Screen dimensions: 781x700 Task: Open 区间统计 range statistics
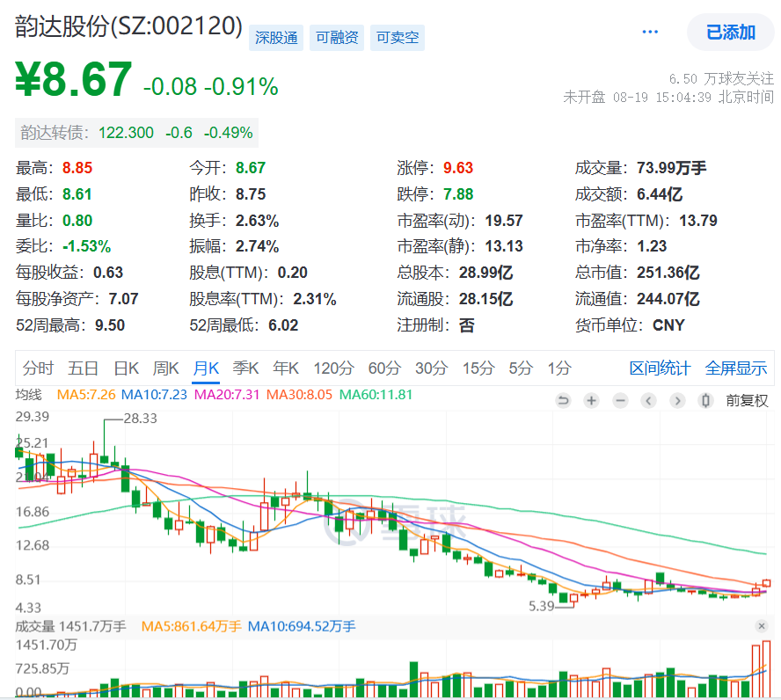click(660, 368)
